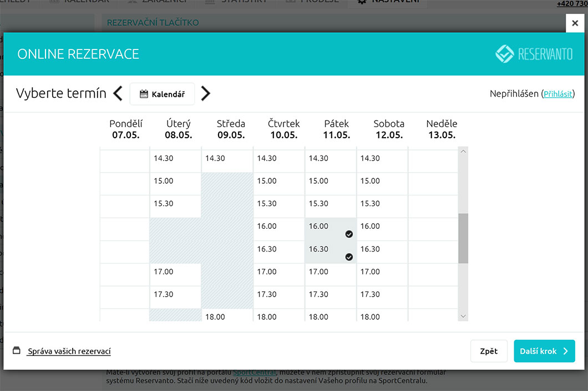This screenshot has width=588, height=391.
Task: Select the Thursday 16.00 time slot
Action: tap(279, 229)
